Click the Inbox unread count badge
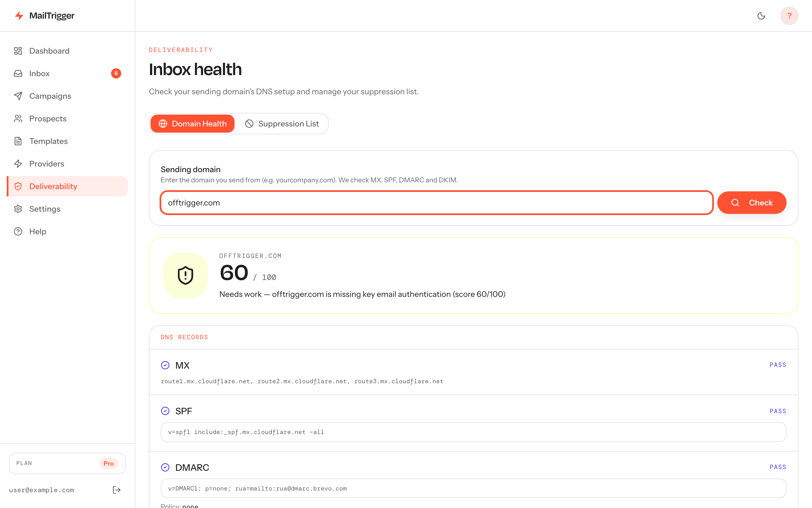This screenshot has width=812, height=508. click(x=116, y=73)
